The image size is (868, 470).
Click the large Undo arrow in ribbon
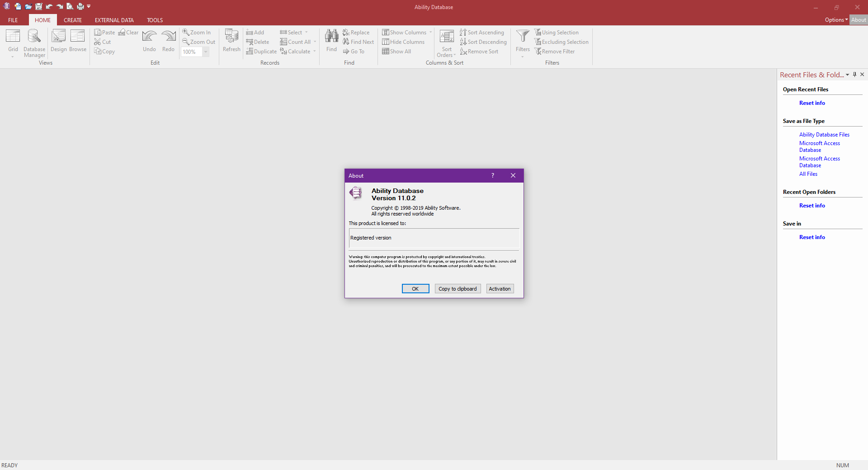[x=149, y=41]
